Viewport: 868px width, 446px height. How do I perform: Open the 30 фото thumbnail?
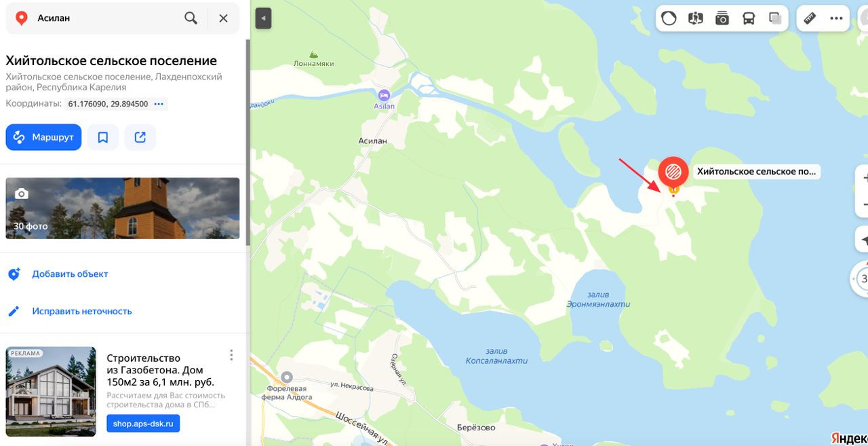point(123,208)
